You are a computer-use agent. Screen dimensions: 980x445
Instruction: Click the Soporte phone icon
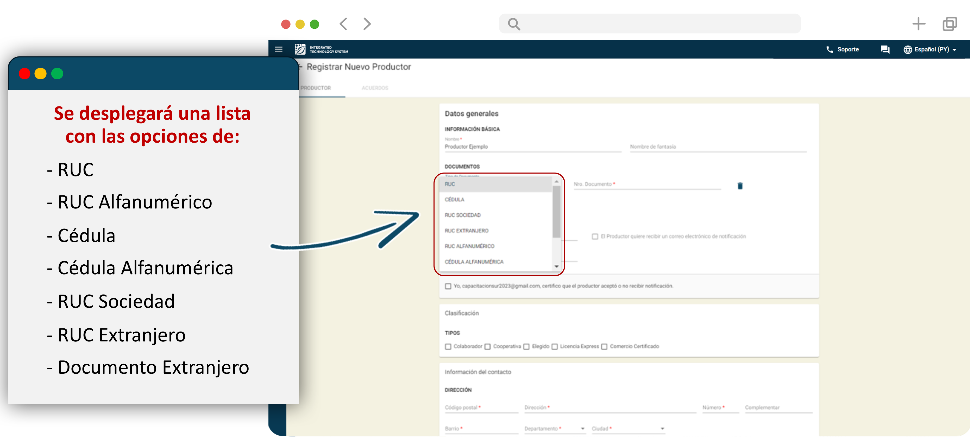[x=829, y=49]
